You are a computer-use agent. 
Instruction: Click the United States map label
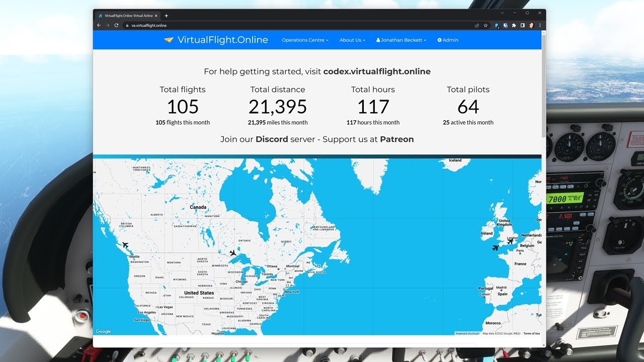click(x=199, y=293)
